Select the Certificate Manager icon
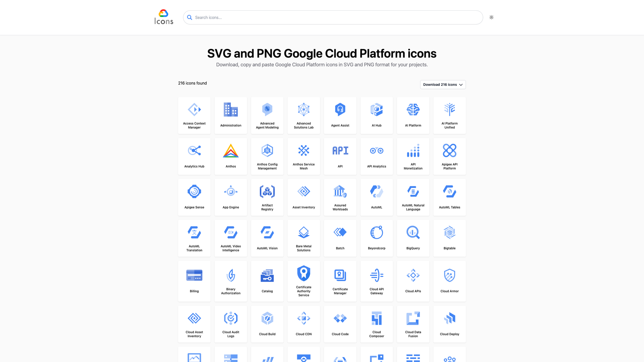The image size is (644, 362). point(340,275)
